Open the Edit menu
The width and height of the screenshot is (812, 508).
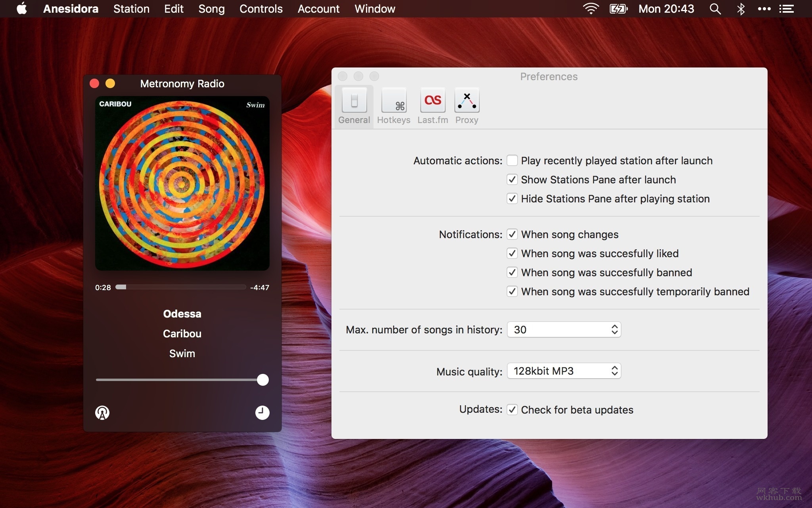coord(174,9)
